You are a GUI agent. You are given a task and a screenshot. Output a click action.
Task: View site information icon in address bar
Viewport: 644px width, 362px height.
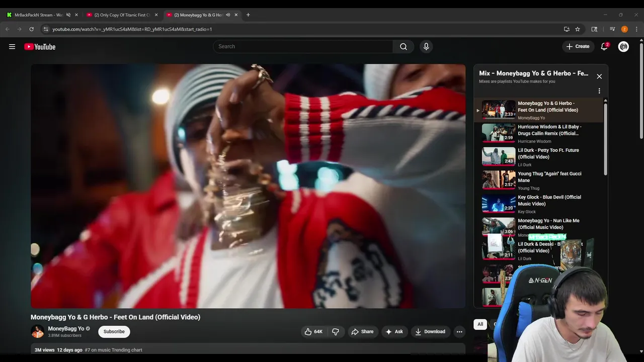[x=46, y=29]
